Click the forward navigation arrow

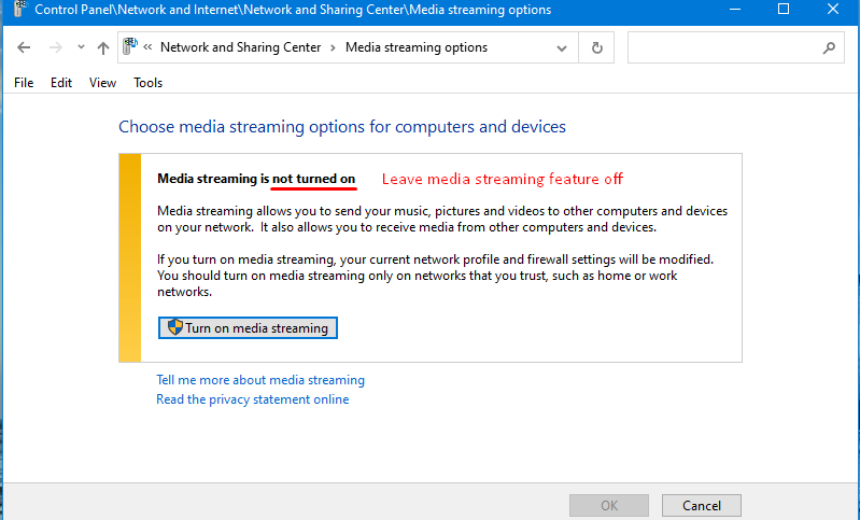(x=55, y=48)
